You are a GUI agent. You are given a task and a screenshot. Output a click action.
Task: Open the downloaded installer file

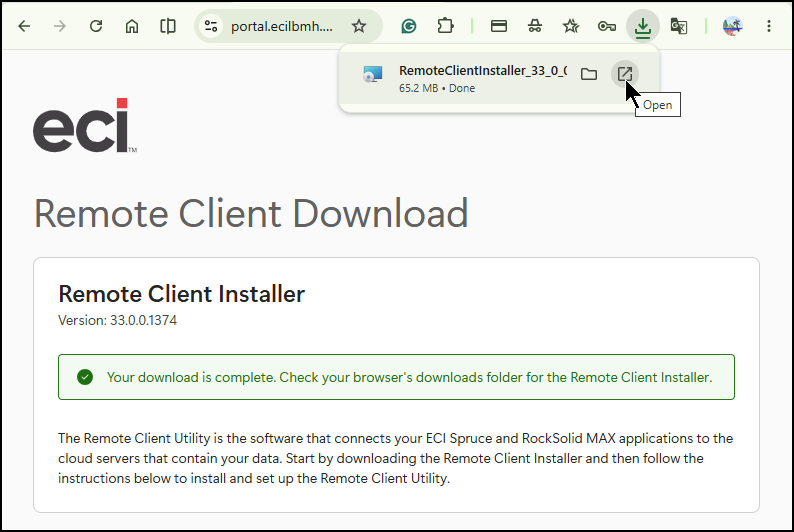click(625, 74)
